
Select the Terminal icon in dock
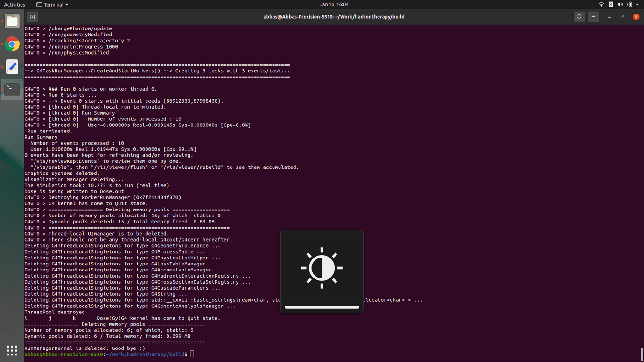(12, 89)
